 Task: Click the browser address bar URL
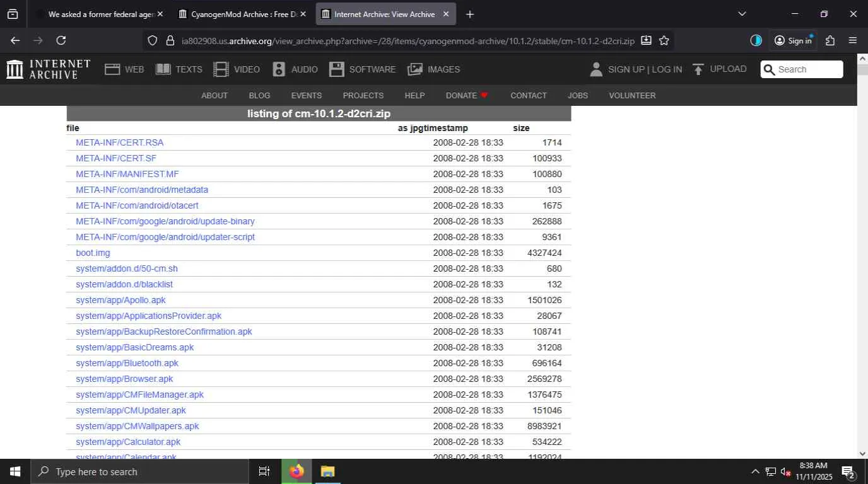pos(408,40)
